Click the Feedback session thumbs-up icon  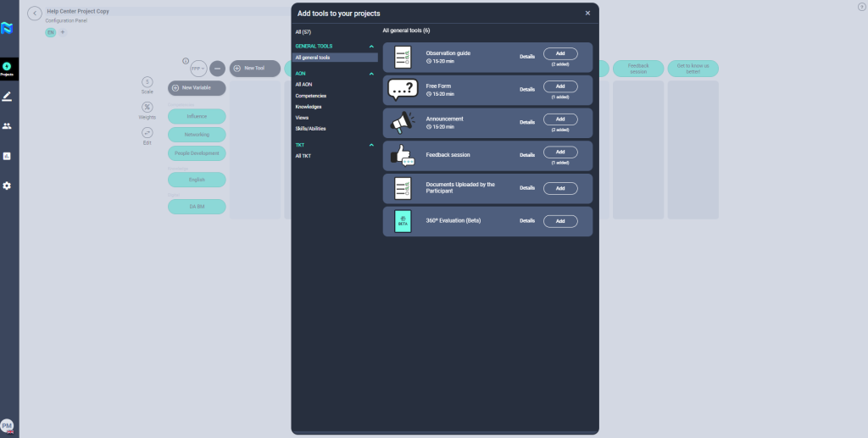point(403,155)
